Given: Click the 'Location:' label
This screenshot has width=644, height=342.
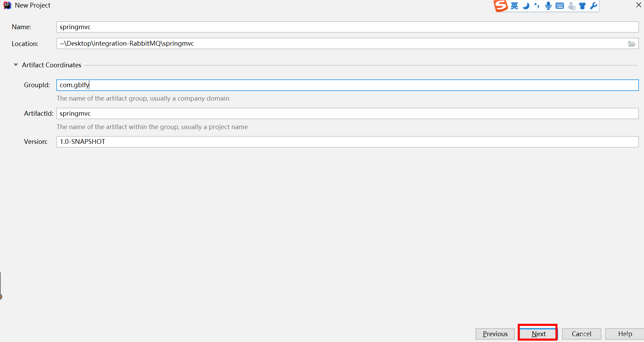Looking at the screenshot, I should click(x=25, y=44).
